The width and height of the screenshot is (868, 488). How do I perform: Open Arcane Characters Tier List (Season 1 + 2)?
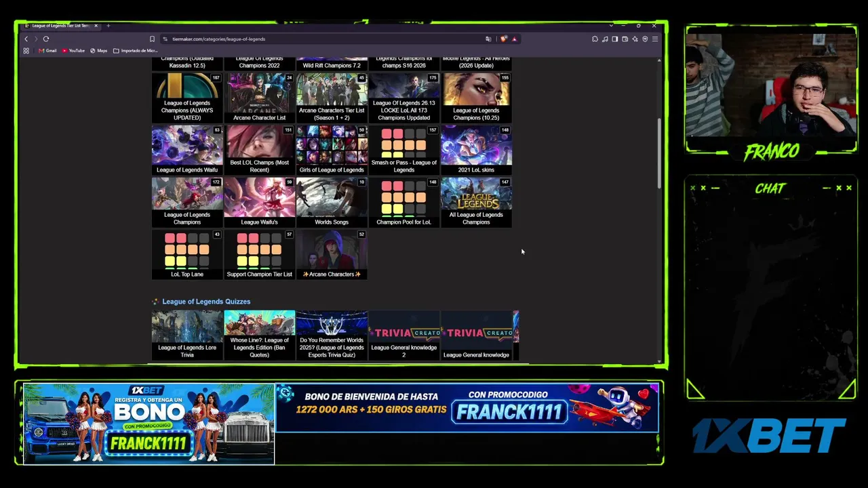pyautogui.click(x=332, y=98)
